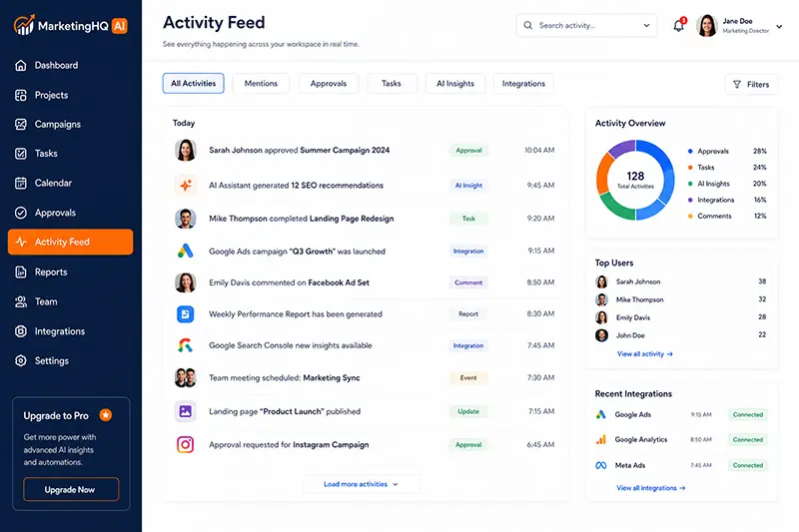This screenshot has width=799, height=532.
Task: Click the Google Analytics bar chart icon
Action: pyautogui.click(x=601, y=439)
